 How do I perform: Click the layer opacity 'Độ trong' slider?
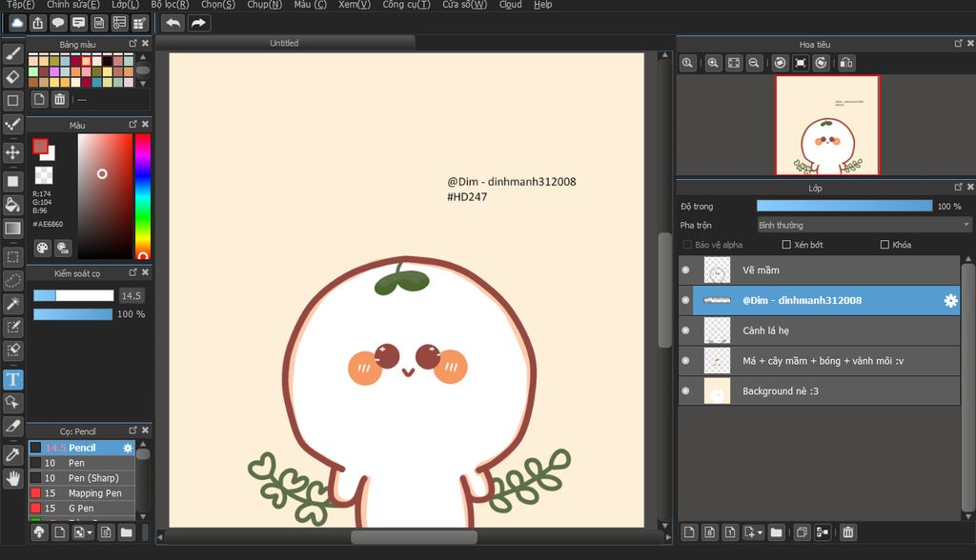click(x=844, y=206)
